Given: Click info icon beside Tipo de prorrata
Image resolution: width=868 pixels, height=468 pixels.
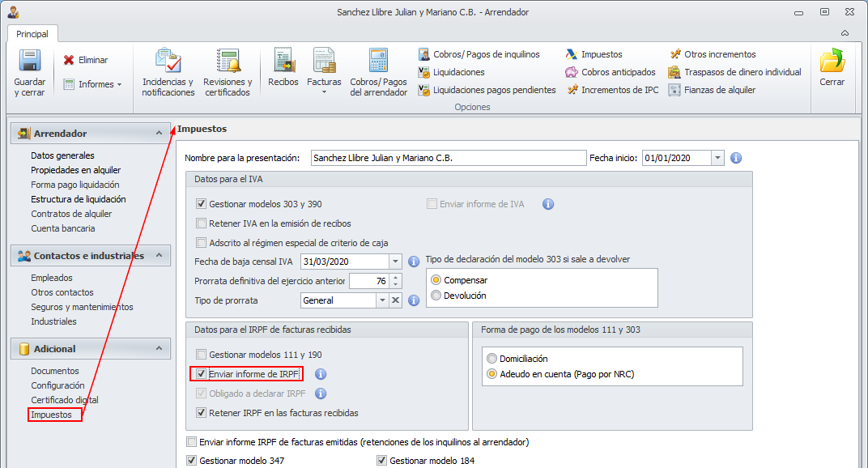Looking at the screenshot, I should (414, 300).
